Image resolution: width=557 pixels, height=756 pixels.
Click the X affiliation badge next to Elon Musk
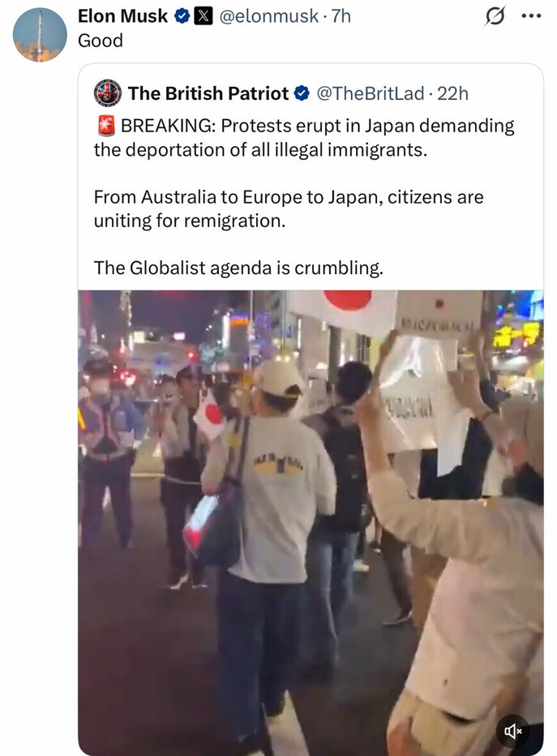(x=203, y=16)
